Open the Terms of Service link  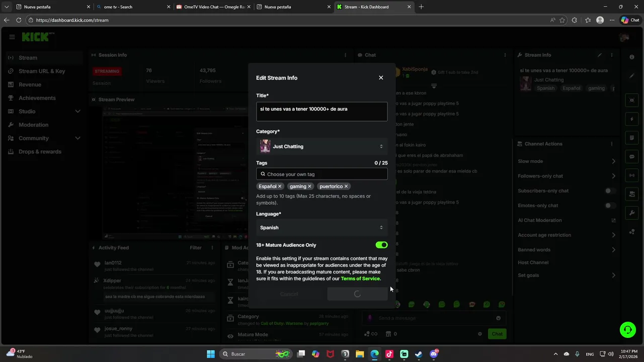click(x=360, y=279)
